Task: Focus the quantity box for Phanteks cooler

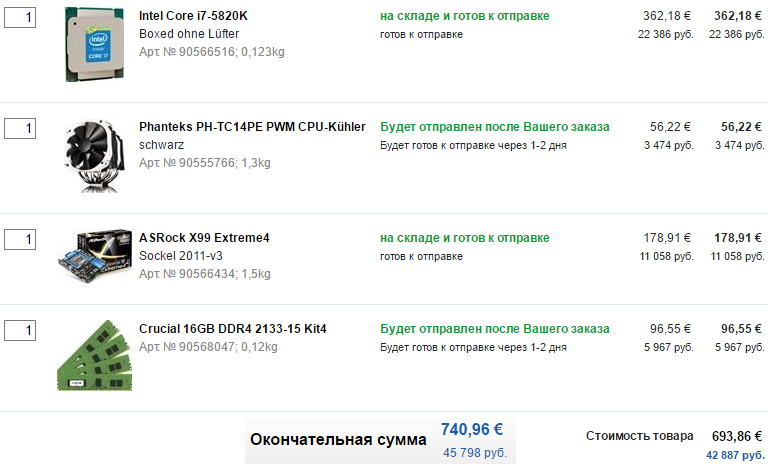Action: click(x=20, y=128)
